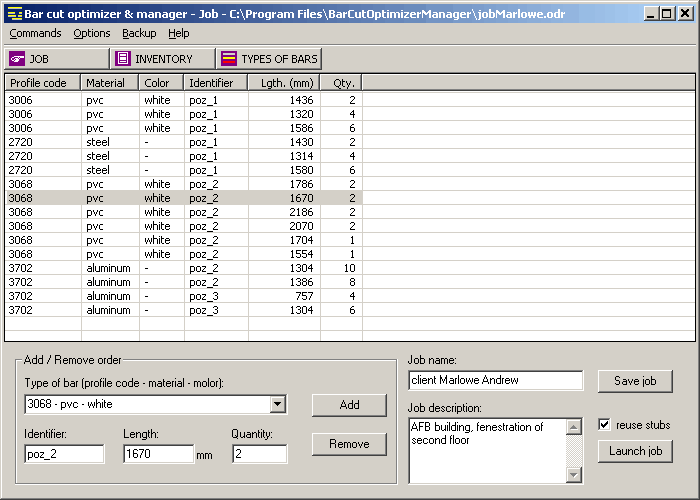This screenshot has width=700, height=500.
Task: Click inside the Job description text area
Action: pos(488,451)
